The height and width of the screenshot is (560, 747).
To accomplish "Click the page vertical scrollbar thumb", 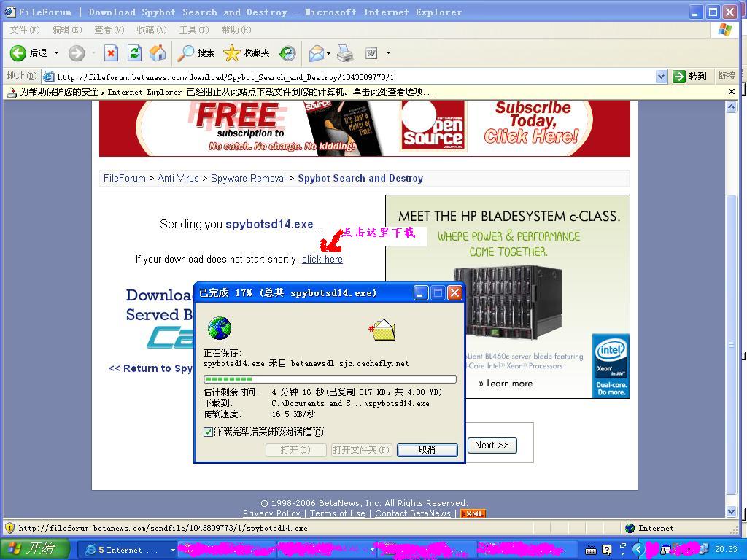I will [731, 345].
